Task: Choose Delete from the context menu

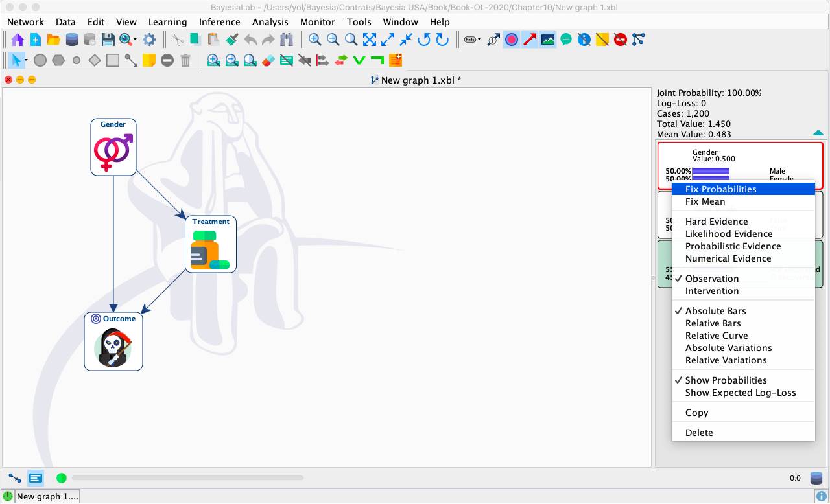Action: click(x=743, y=433)
